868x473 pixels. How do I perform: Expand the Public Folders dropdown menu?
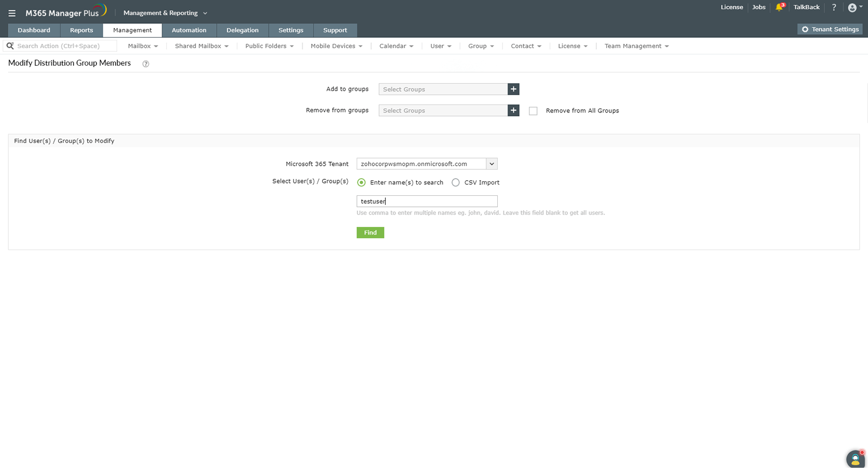[270, 46]
